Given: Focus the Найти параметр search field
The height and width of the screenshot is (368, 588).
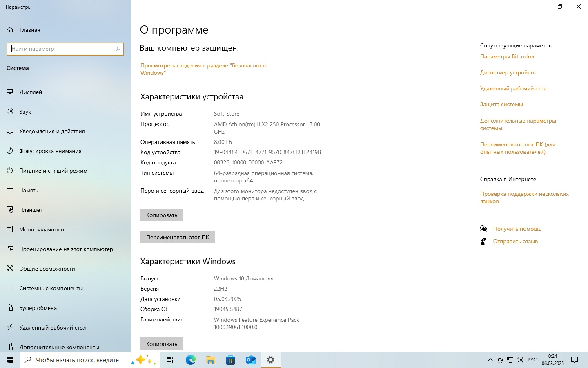Looking at the screenshot, I should click(65, 49).
